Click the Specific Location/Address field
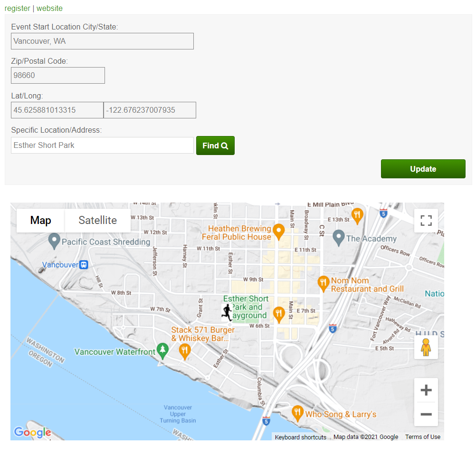The image size is (476, 457). point(102,145)
